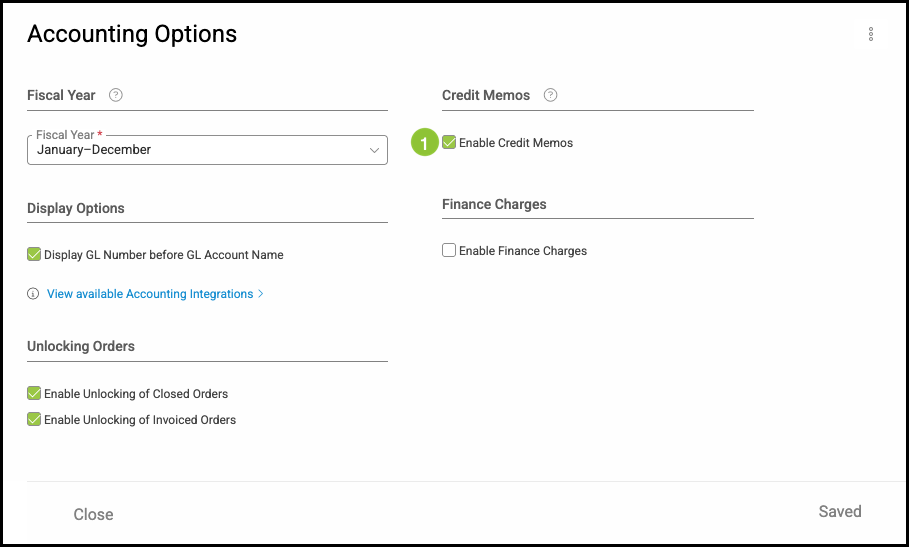The image size is (909, 547).
Task: Toggle Display GL Number before GL Account Name
Action: click(34, 255)
